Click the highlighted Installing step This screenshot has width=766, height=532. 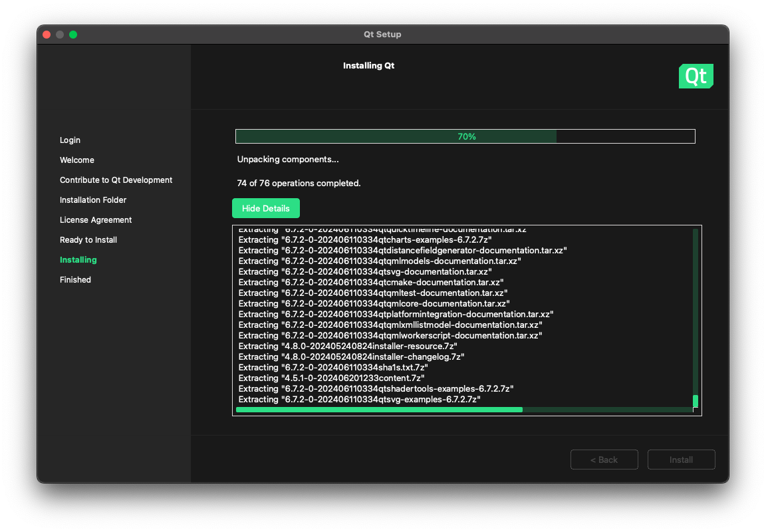(78, 260)
